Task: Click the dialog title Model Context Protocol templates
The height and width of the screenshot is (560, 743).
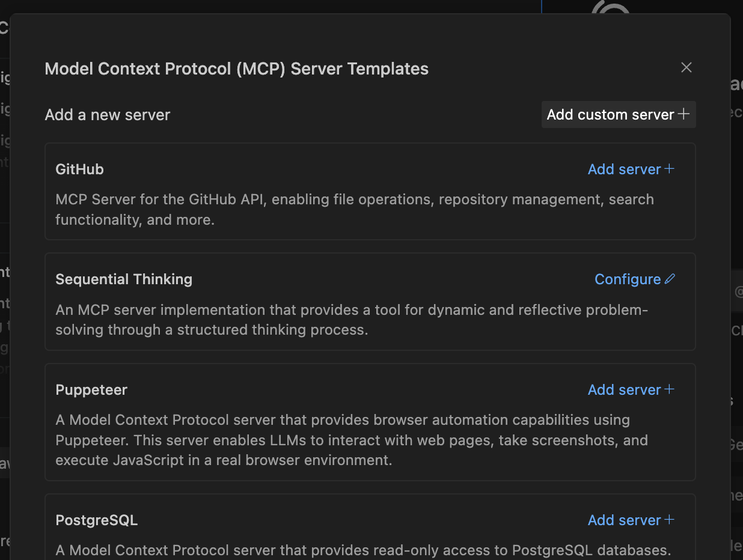Action: click(236, 68)
